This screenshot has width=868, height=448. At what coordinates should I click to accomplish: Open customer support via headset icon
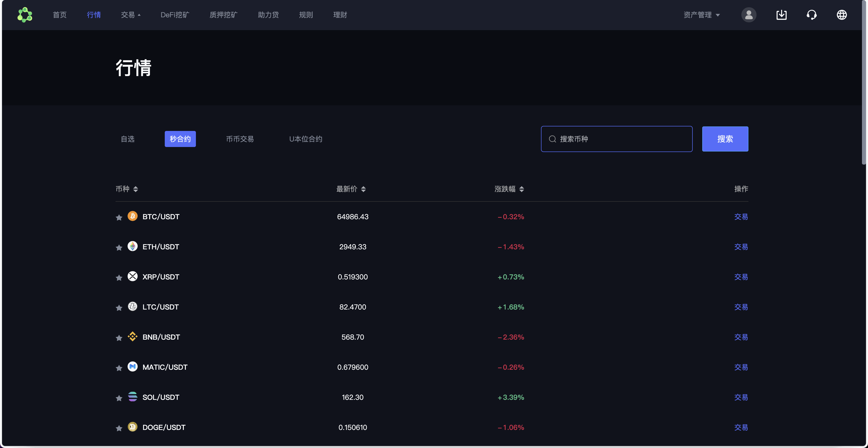(x=812, y=15)
